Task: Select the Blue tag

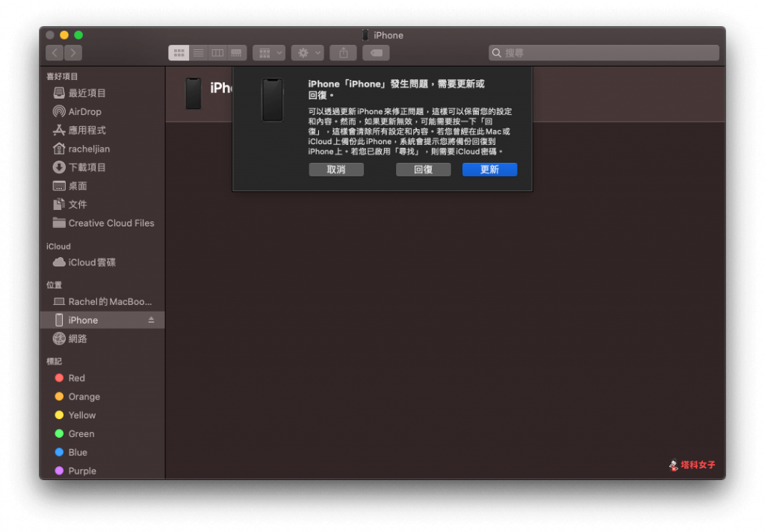Action: coord(102,452)
